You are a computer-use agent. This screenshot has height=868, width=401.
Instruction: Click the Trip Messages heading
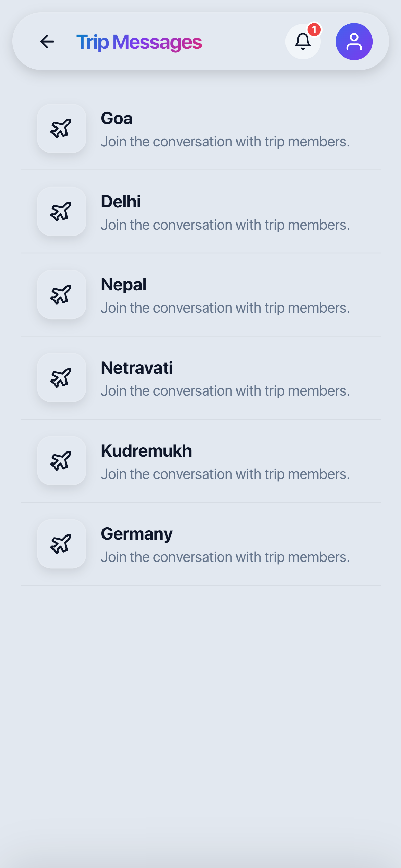[139, 42]
